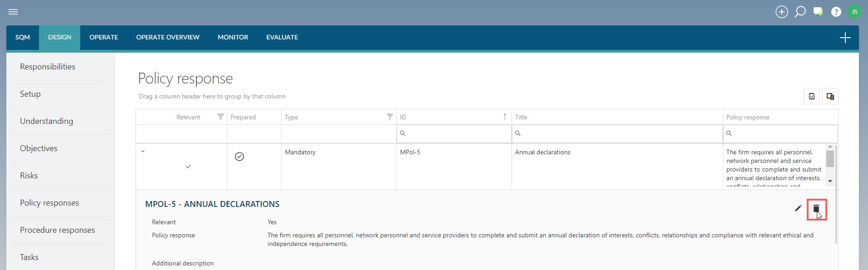Open the column chooser icon
This screenshot has height=270, width=868.
830,96
